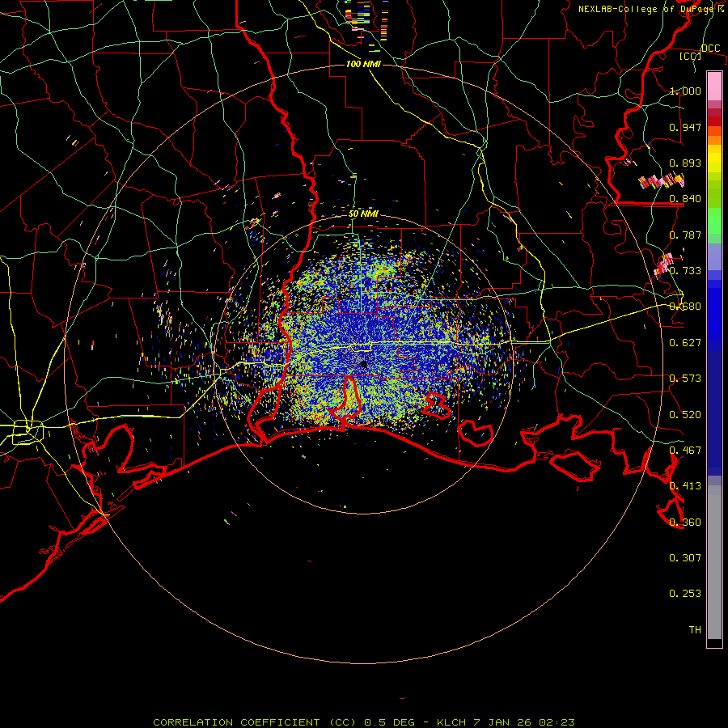Select the 0.947 value on the color scale
This screenshot has height=728, width=728.
click(x=685, y=127)
